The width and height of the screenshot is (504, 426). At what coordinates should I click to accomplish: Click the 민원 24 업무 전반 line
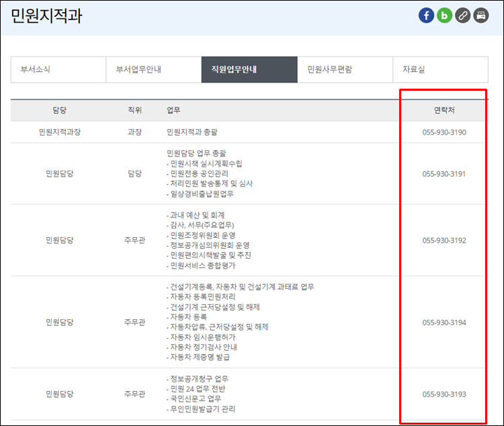(x=196, y=389)
